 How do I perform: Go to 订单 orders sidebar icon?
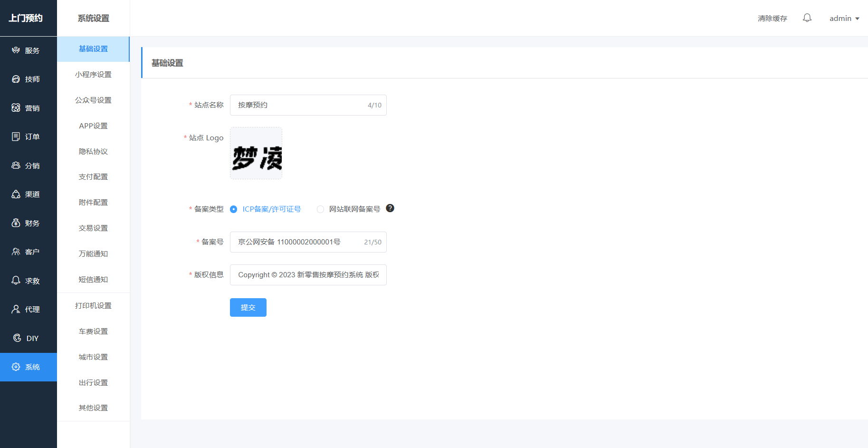point(16,137)
